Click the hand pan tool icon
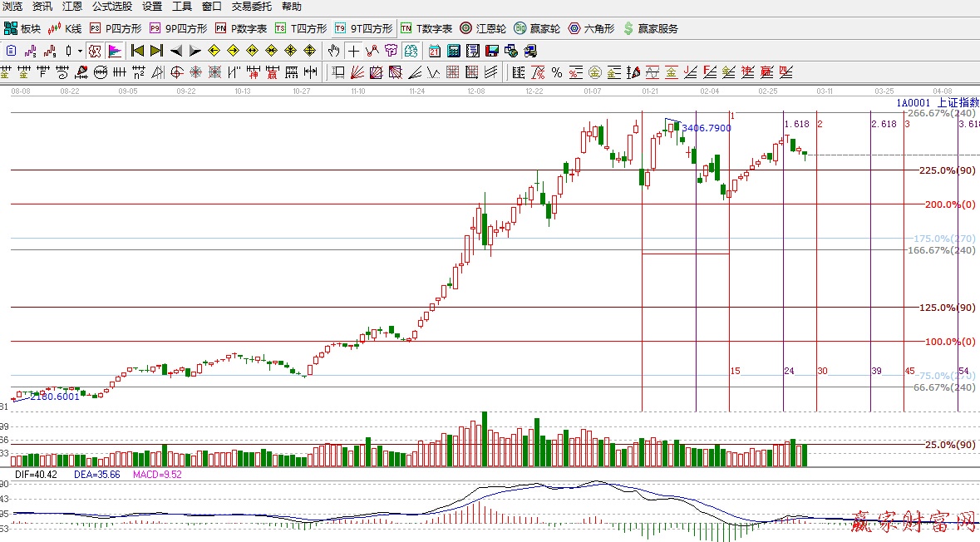 (333, 51)
